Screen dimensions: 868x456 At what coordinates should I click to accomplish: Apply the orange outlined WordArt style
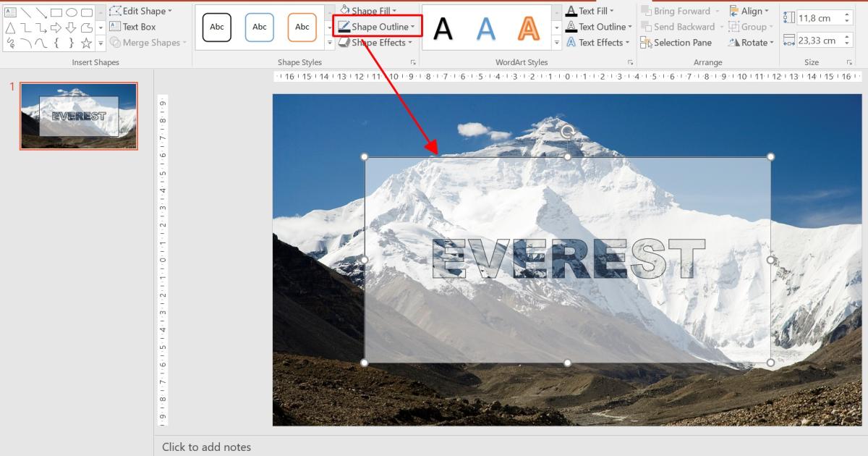click(x=529, y=28)
